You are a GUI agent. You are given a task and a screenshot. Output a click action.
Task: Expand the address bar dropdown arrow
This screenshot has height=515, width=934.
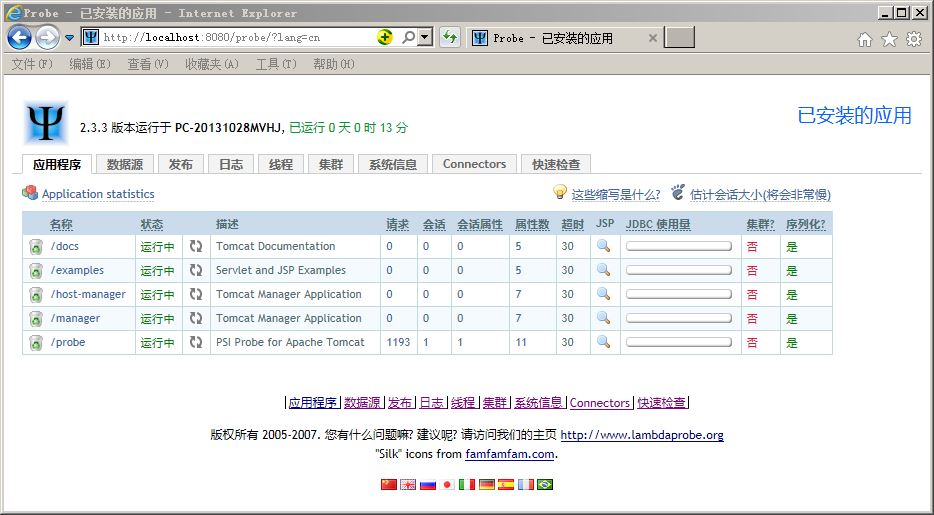[425, 38]
